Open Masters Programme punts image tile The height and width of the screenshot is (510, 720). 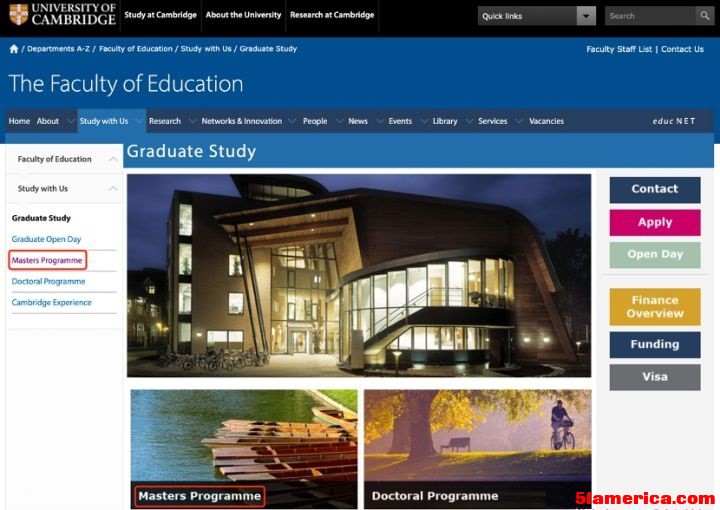(x=244, y=449)
